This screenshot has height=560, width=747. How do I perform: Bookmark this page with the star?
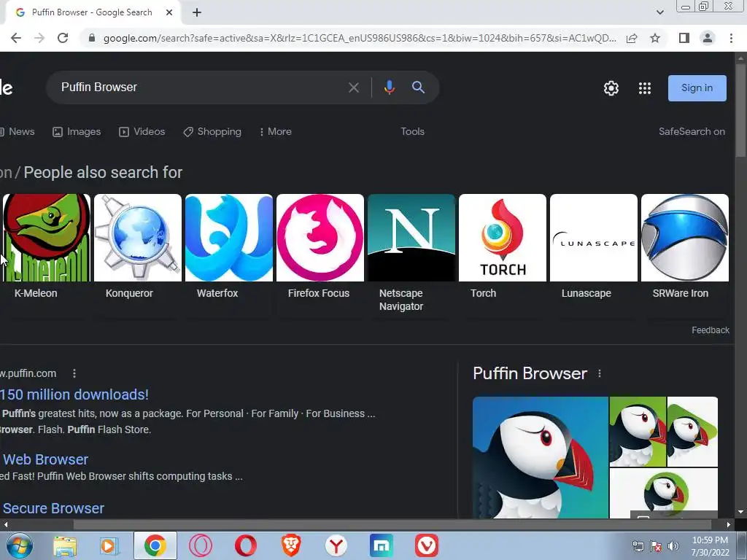click(655, 38)
